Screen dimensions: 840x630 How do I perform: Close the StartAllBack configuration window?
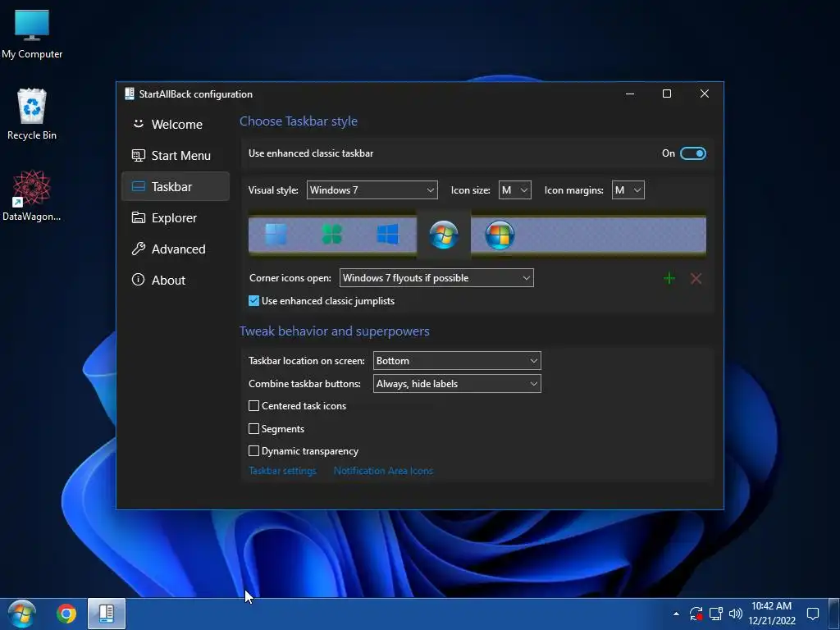point(705,94)
